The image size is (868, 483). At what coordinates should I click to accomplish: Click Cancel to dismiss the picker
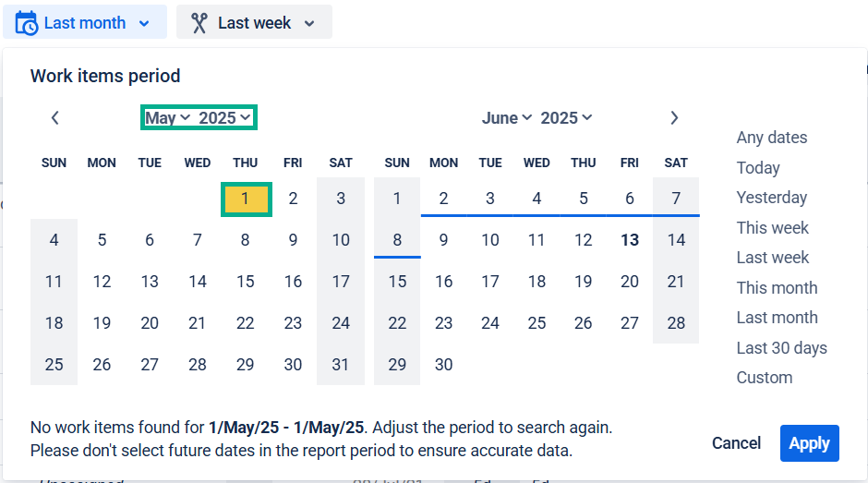[736, 443]
